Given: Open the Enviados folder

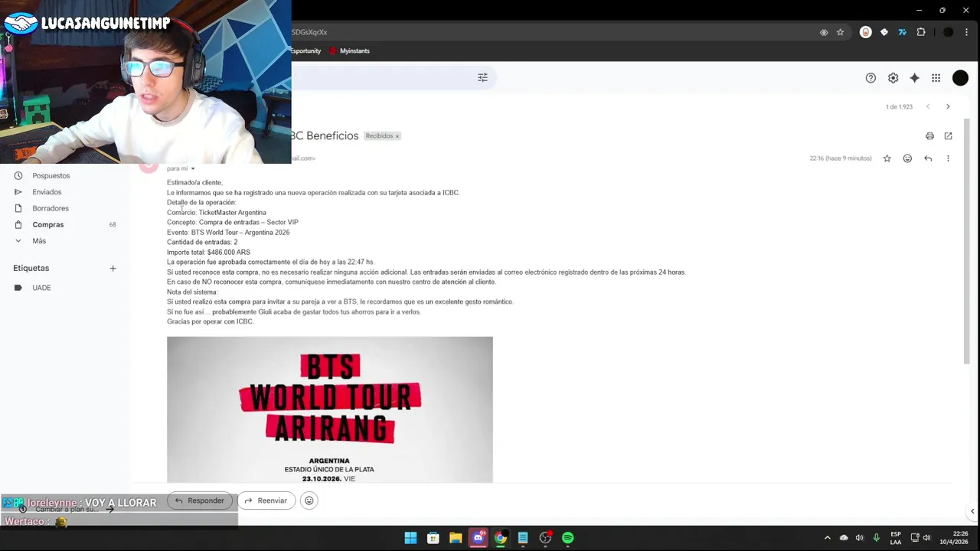Looking at the screenshot, I should 47,192.
